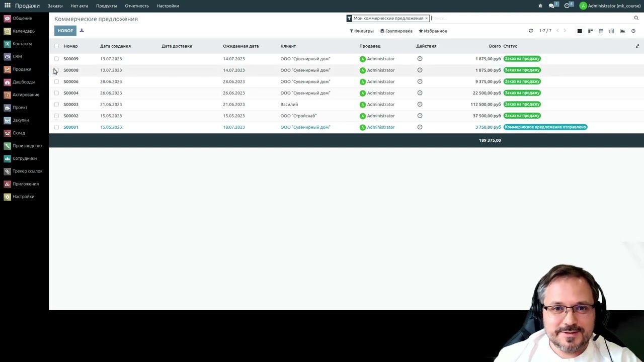Toggle the select-all header checkbox
The image size is (644, 362).
coord(56,46)
